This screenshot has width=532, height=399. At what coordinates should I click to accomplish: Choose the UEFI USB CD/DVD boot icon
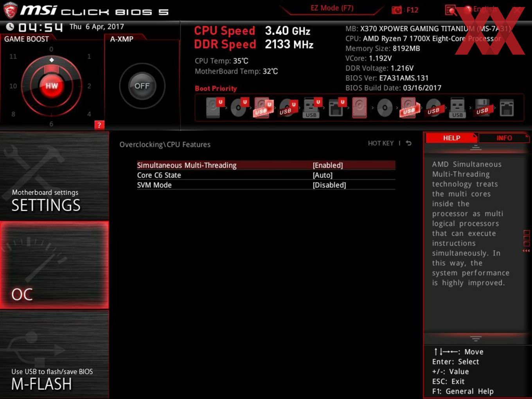click(288, 108)
